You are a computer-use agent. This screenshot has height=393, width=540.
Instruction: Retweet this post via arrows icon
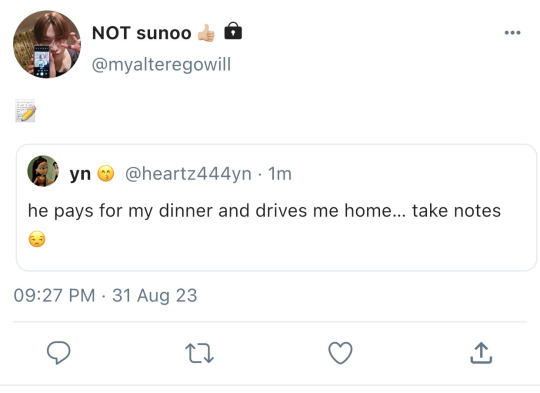tap(199, 353)
